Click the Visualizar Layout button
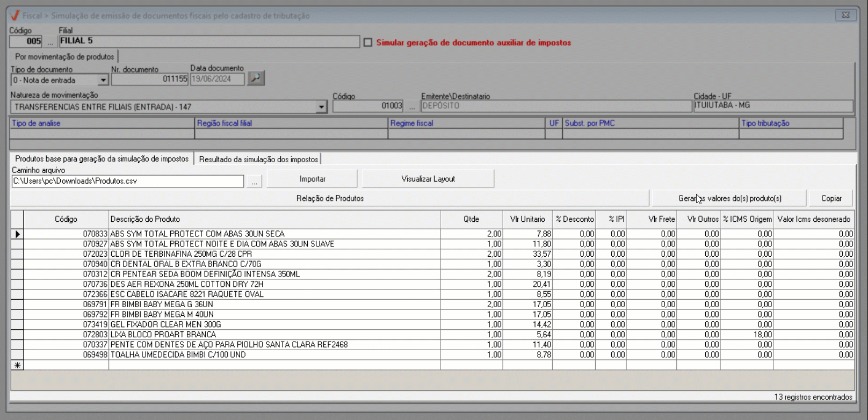Viewport: 868px width, 420px height. [x=428, y=179]
